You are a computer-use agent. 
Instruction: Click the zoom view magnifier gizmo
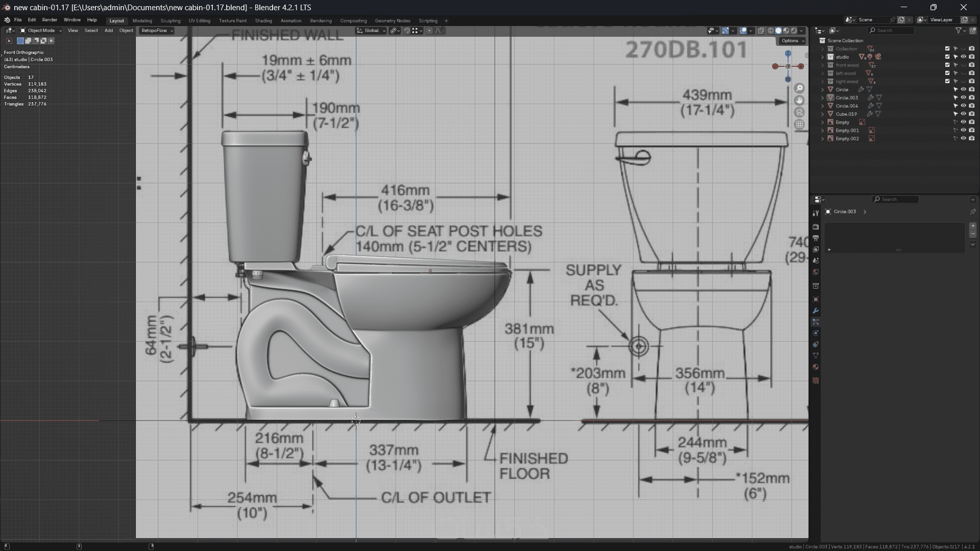coord(799,88)
